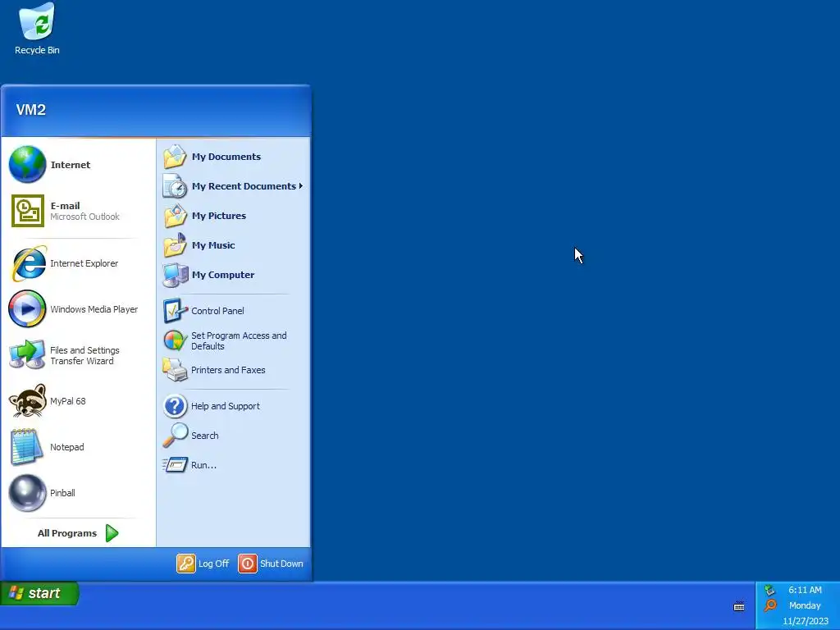The height and width of the screenshot is (630, 840).
Task: Open Notepad icon
Action: (x=26, y=447)
